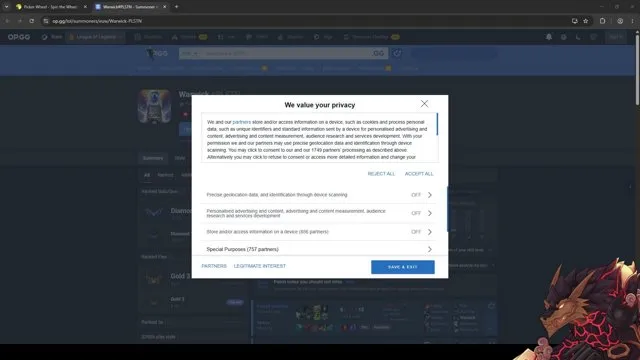Click the browser page vertical scrollbar

pos(637,69)
